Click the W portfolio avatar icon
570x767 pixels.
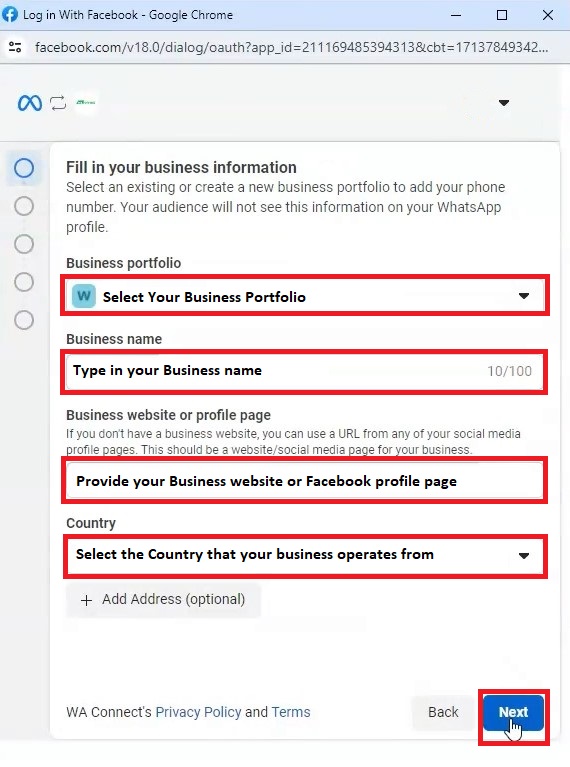point(84,296)
